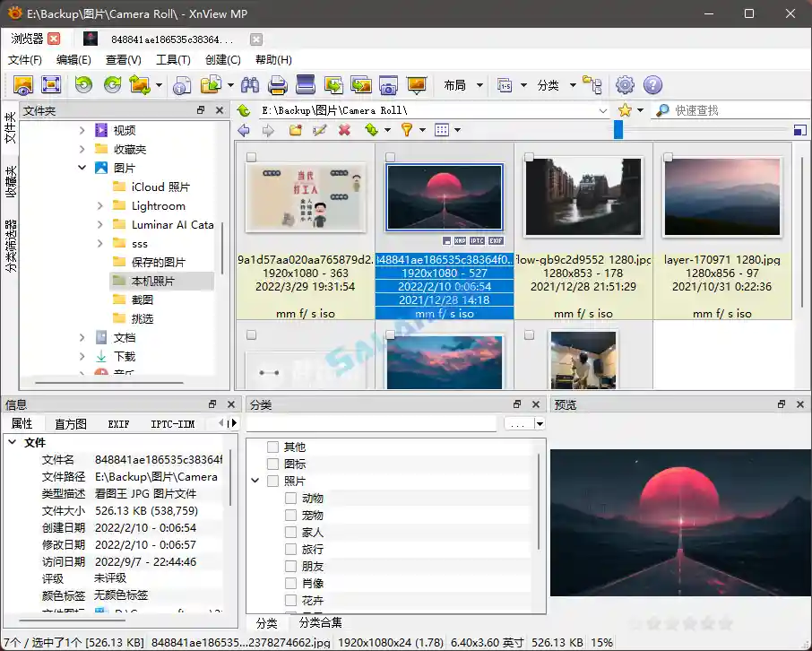Switch to the EXIF tab
Screen dimensions: 812x651
[x=118, y=423]
